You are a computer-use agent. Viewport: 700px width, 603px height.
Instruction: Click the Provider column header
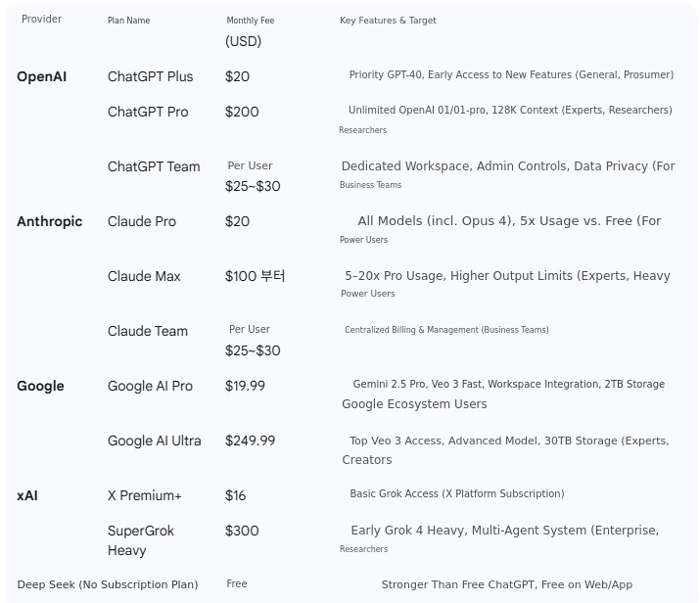click(x=41, y=20)
